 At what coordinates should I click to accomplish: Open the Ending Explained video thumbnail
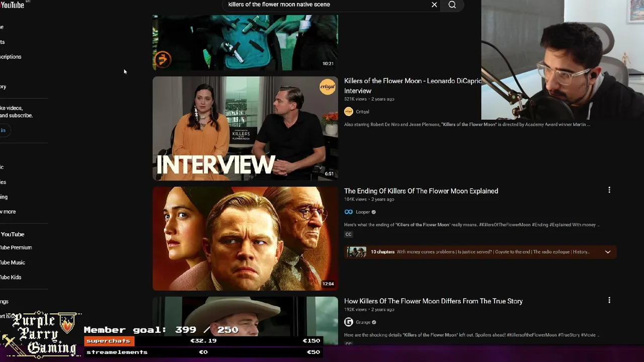(245, 238)
